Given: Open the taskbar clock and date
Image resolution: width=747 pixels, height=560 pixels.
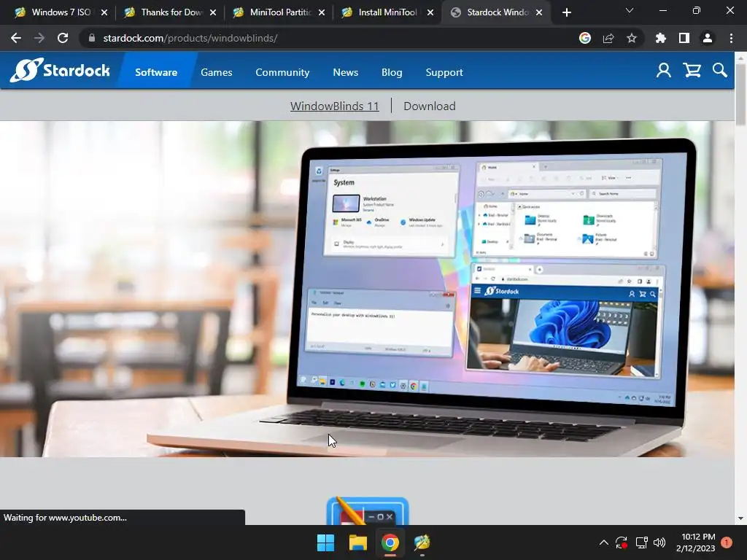Looking at the screenshot, I should coord(695,542).
